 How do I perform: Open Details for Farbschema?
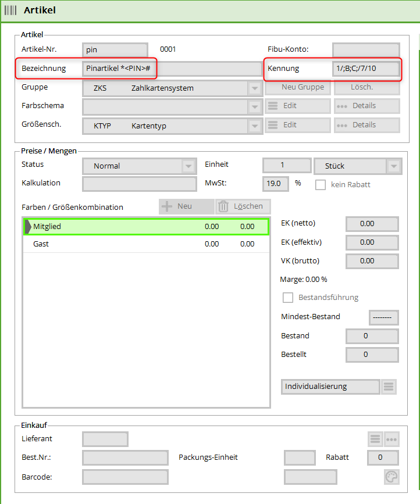[367, 106]
